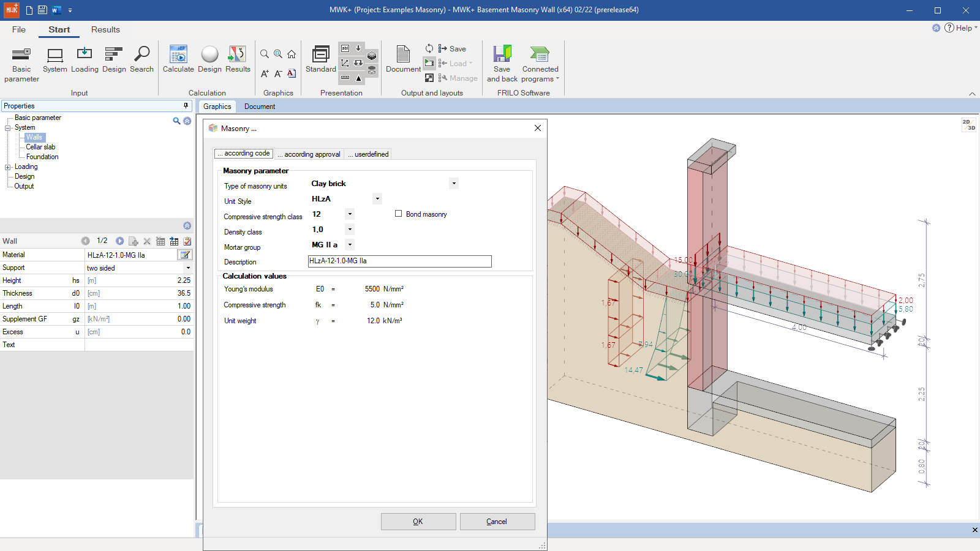Image resolution: width=980 pixels, height=551 pixels.
Task: Click the Description input field
Action: coord(400,261)
